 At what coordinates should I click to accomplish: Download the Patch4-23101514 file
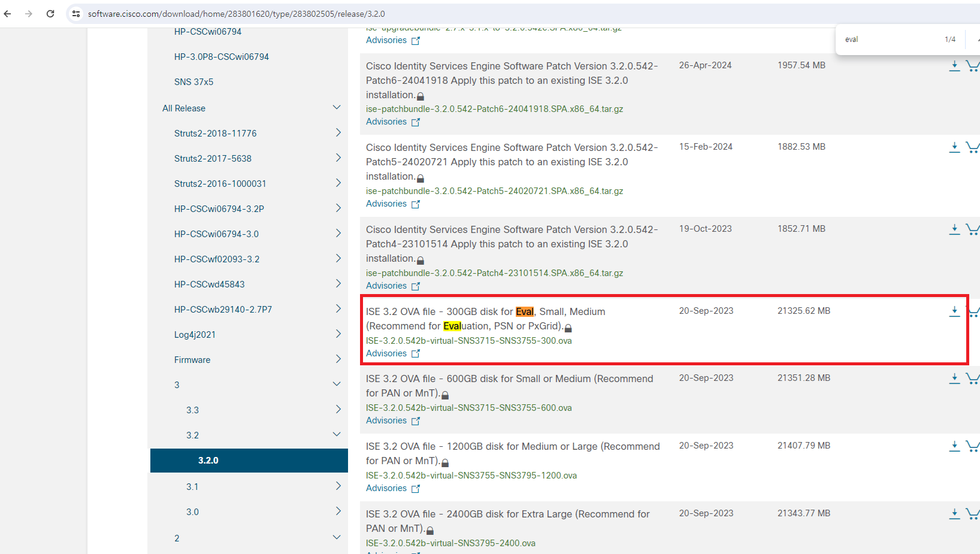954,229
